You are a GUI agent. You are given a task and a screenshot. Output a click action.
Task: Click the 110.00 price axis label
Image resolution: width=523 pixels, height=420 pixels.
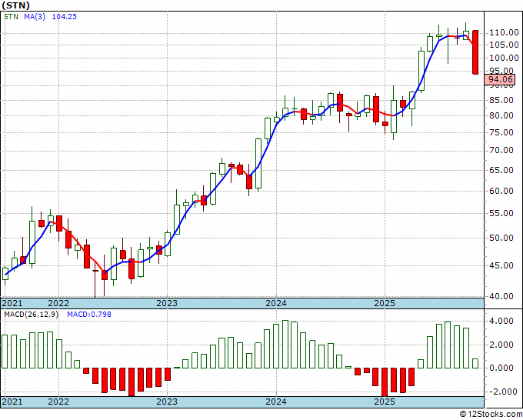click(504, 32)
